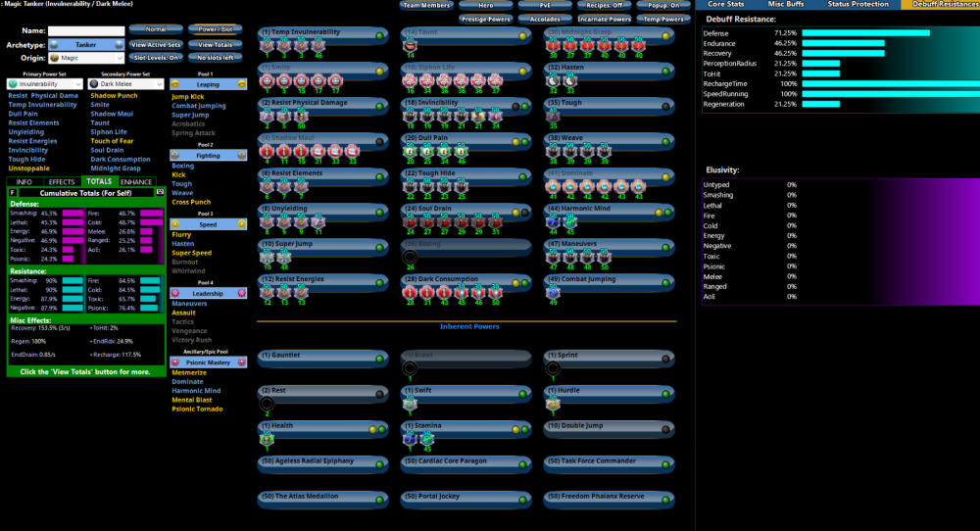Click the Name input field
The width and height of the screenshot is (980, 531).
click(x=86, y=30)
